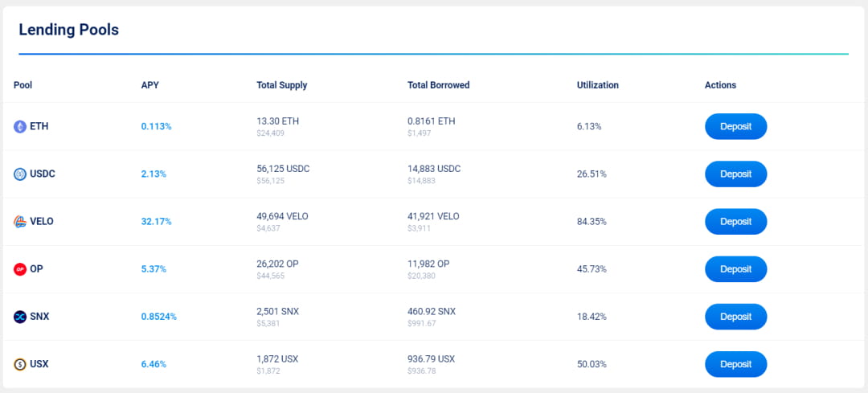Click the USDC token icon
Screen dimensions: 868x393
[x=20, y=174]
